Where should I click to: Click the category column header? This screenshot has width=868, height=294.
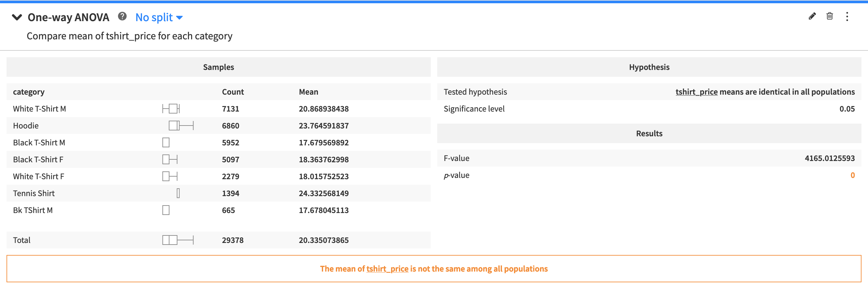pyautogui.click(x=29, y=92)
